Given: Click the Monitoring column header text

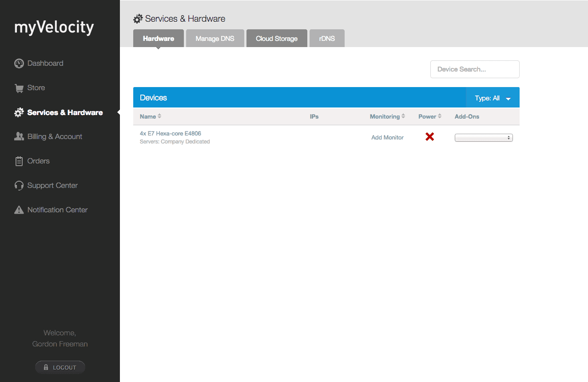Looking at the screenshot, I should pos(385,116).
